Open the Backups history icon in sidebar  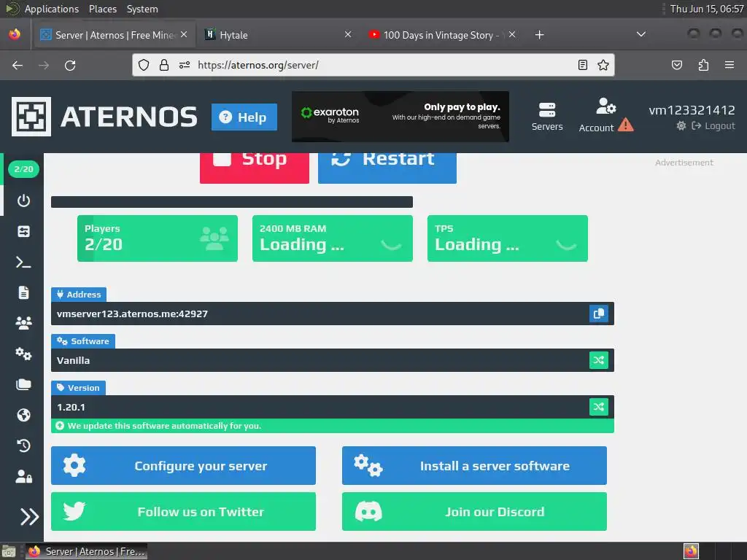point(23,446)
